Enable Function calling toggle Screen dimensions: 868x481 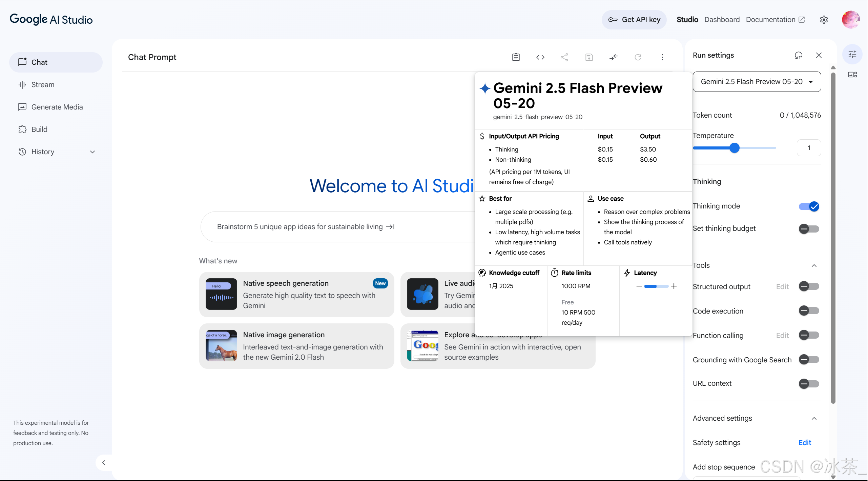809,335
